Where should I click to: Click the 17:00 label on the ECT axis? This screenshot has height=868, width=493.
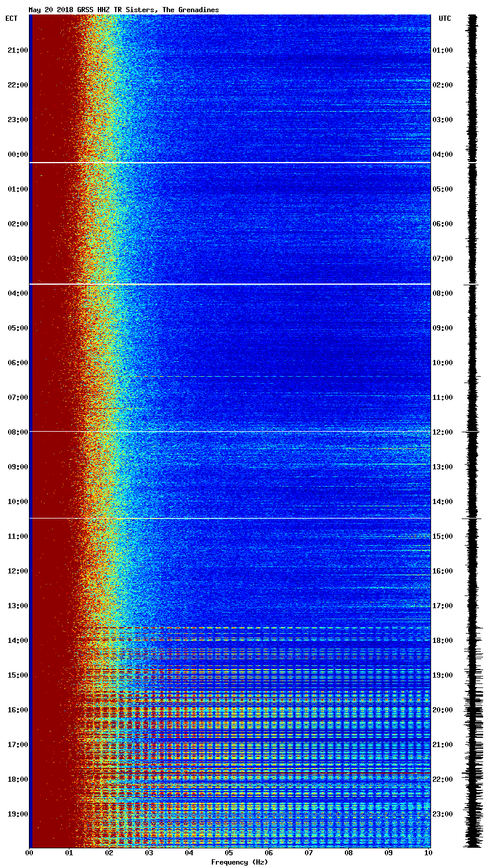click(17, 745)
